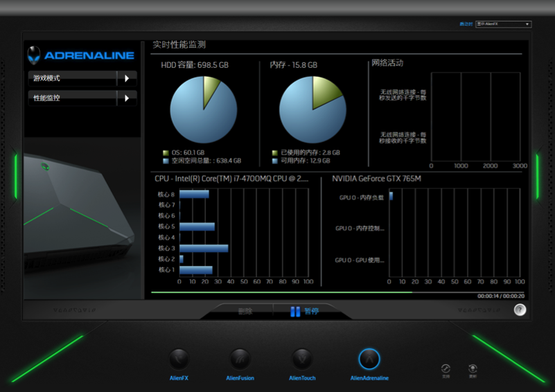
Task: Click the 核心 8 label
Action: coord(166,195)
